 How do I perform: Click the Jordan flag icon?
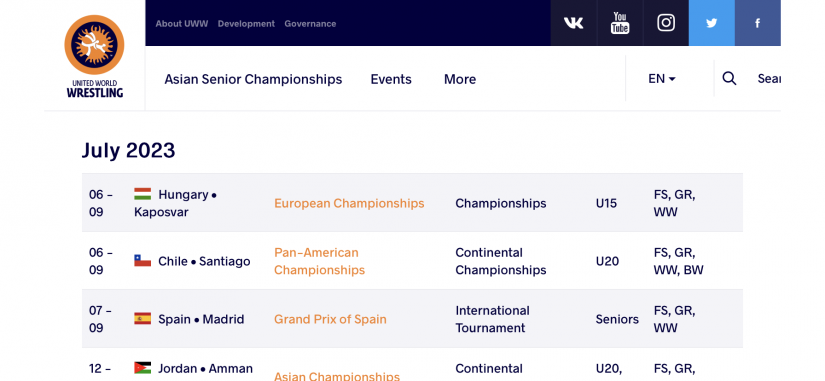[x=143, y=368]
